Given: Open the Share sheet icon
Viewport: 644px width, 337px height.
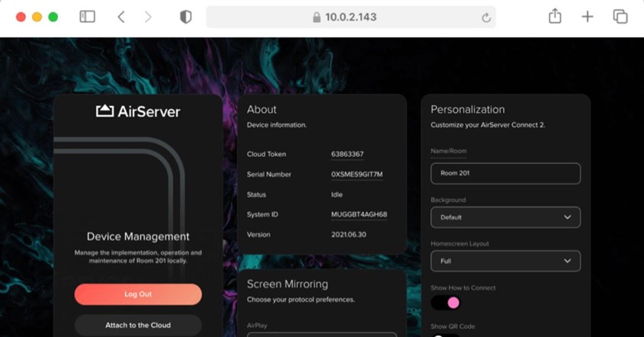Looking at the screenshot, I should (555, 16).
